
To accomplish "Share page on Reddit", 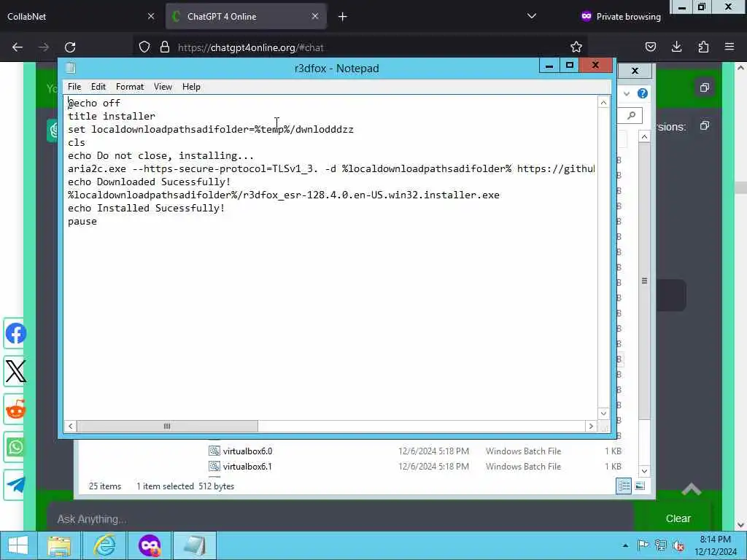I will click(15, 409).
